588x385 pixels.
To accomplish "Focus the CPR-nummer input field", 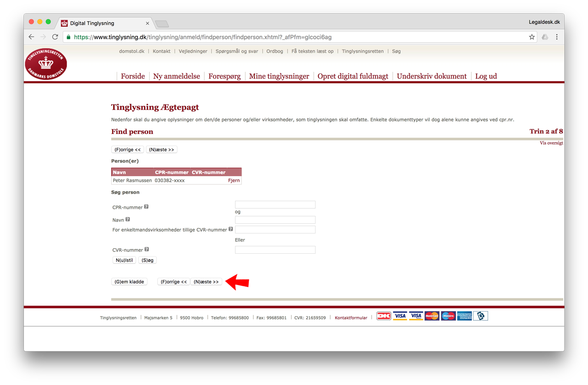I will (275, 205).
